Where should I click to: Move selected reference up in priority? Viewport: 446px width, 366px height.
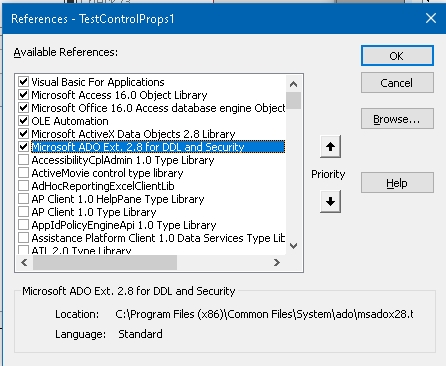(330, 146)
